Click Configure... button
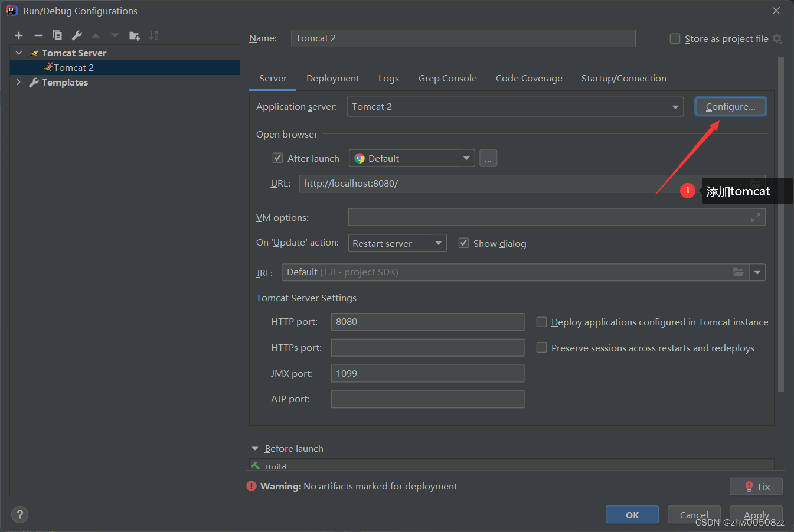 731,106
